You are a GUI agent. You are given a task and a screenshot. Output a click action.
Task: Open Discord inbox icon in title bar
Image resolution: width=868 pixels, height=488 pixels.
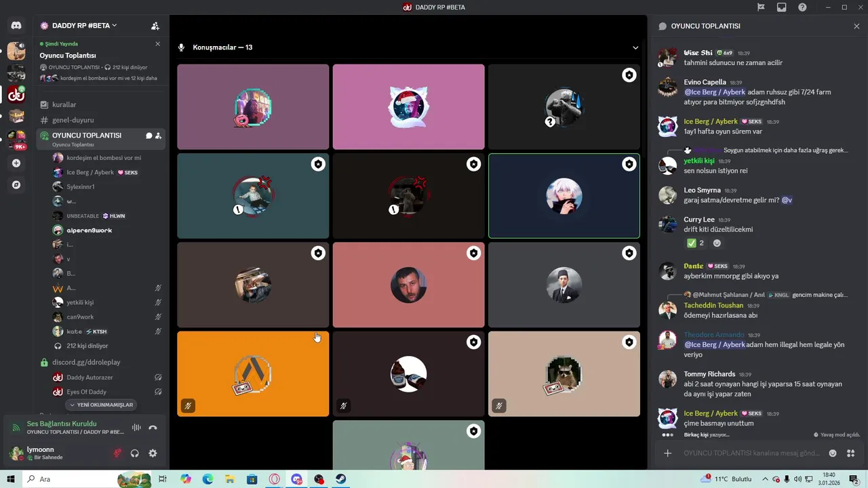coord(782,7)
